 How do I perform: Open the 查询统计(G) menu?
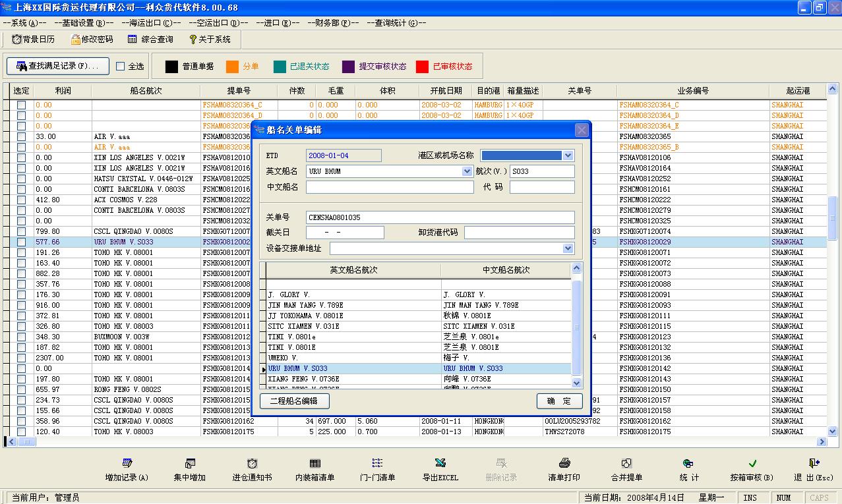click(x=396, y=22)
